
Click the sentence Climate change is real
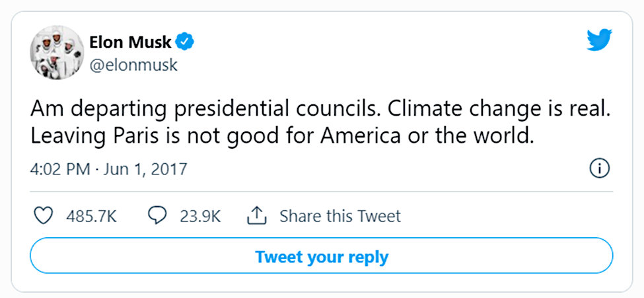pos(497,109)
